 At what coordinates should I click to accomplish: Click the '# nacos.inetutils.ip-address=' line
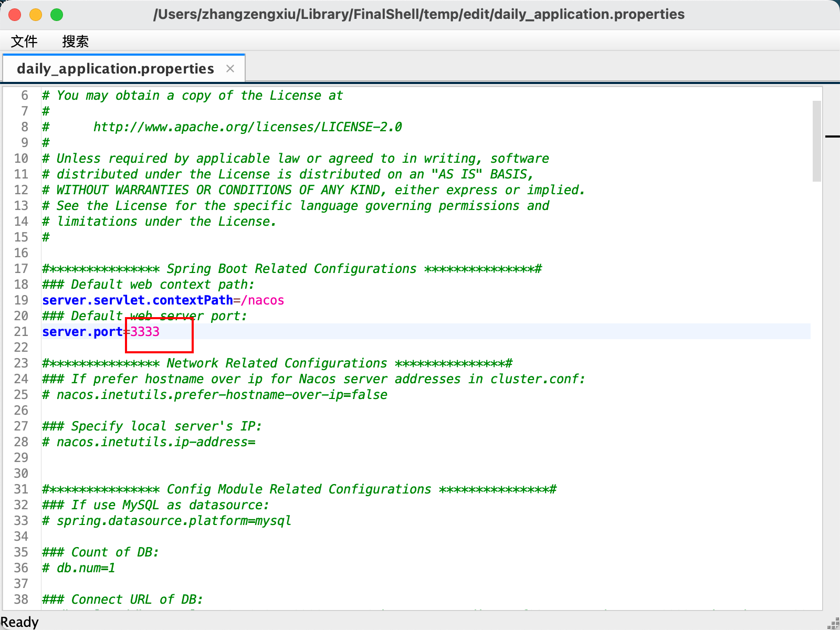149,442
